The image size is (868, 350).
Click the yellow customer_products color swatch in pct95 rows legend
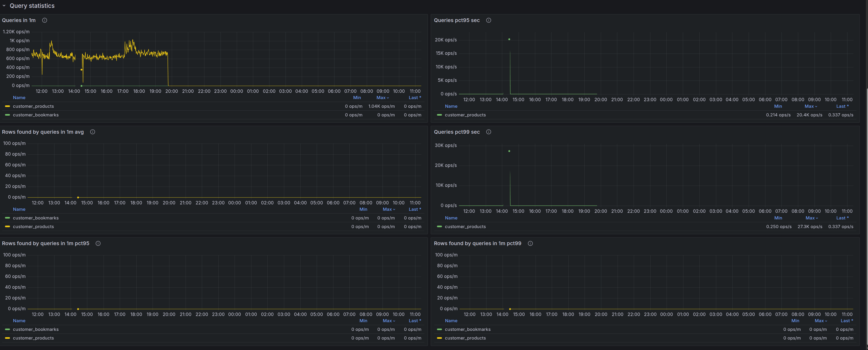(x=7, y=338)
